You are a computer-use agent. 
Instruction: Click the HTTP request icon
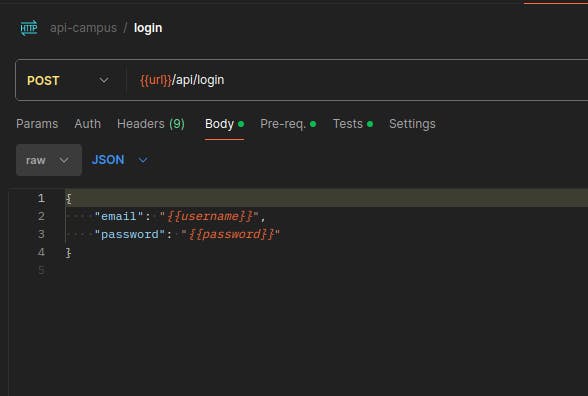[29, 28]
